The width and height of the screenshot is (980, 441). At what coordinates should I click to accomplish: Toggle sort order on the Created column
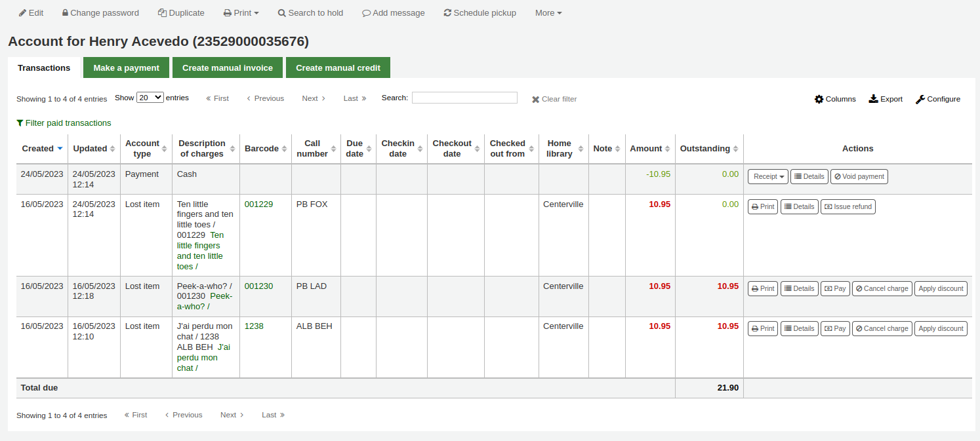[x=37, y=148]
